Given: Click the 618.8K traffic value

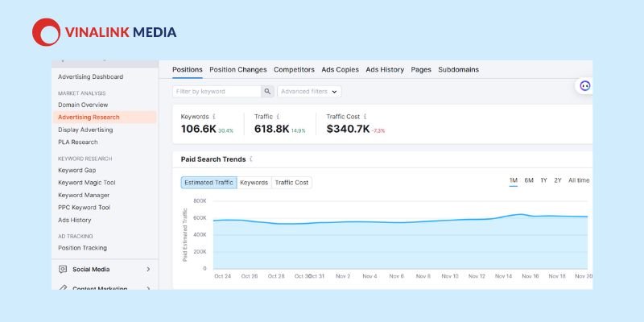Looking at the screenshot, I should tap(271, 129).
